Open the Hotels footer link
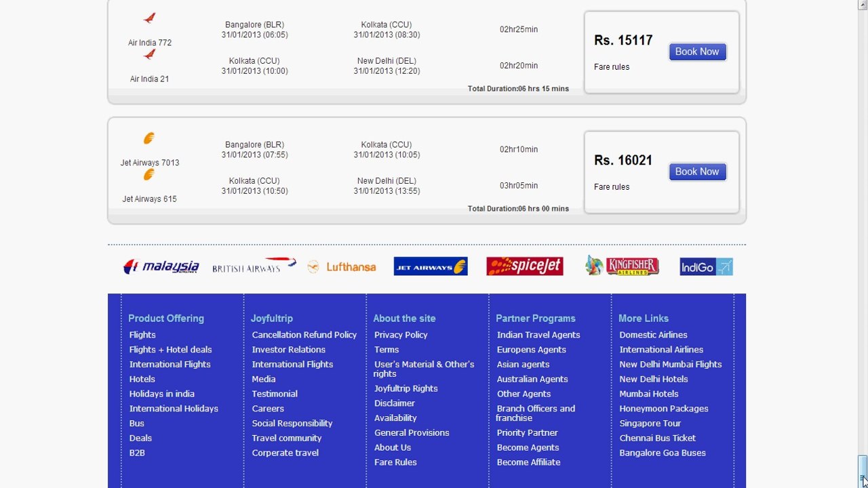This screenshot has width=868, height=488. [142, 380]
